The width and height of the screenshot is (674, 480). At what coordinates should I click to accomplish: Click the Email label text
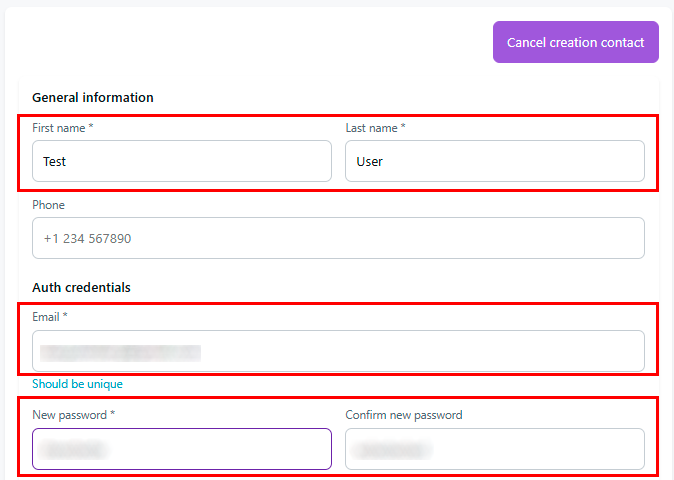pyautogui.click(x=46, y=317)
